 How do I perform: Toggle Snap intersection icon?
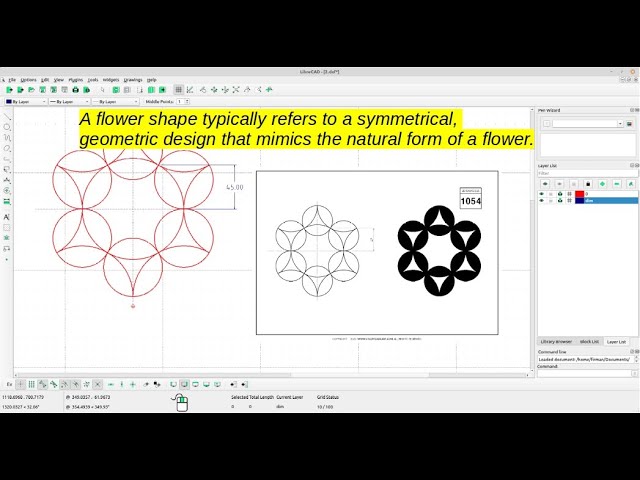point(98,384)
